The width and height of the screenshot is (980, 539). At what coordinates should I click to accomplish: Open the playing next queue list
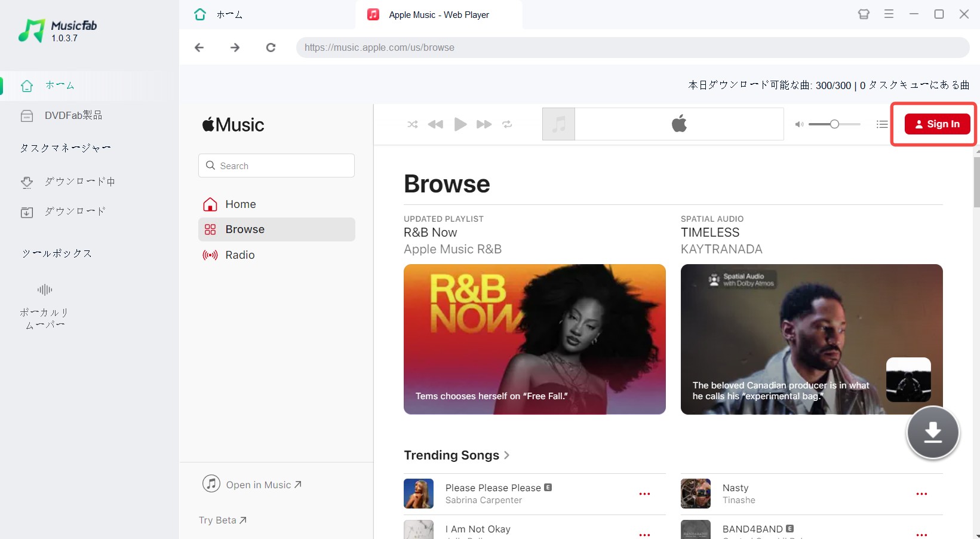882,124
